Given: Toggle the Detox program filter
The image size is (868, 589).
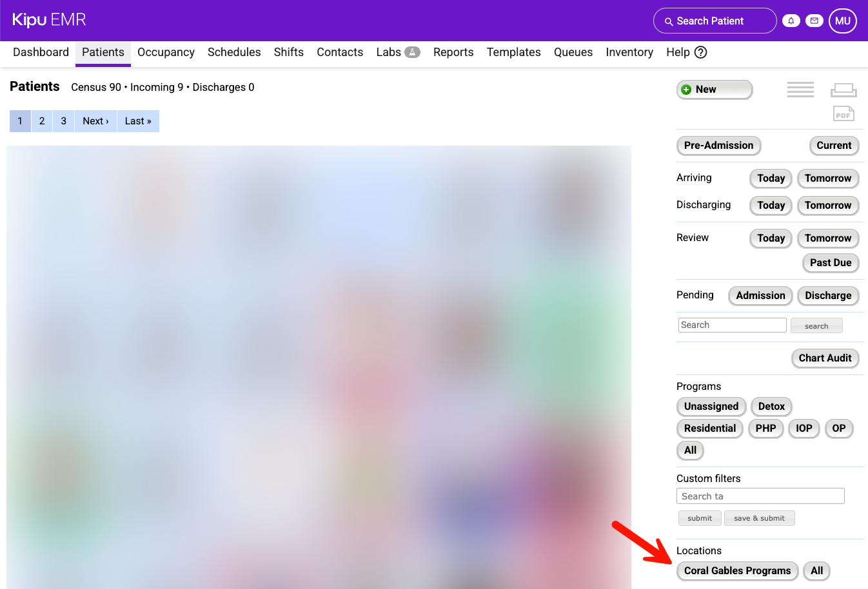Looking at the screenshot, I should point(771,406).
